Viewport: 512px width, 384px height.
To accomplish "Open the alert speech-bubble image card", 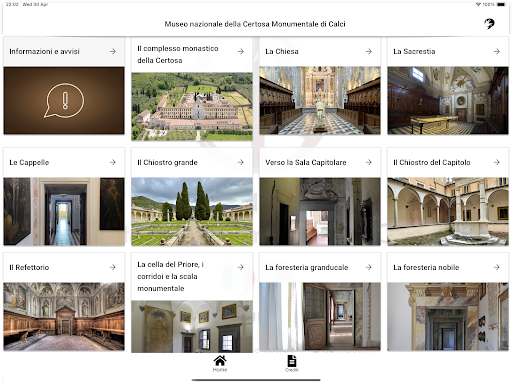I will tap(64, 100).
